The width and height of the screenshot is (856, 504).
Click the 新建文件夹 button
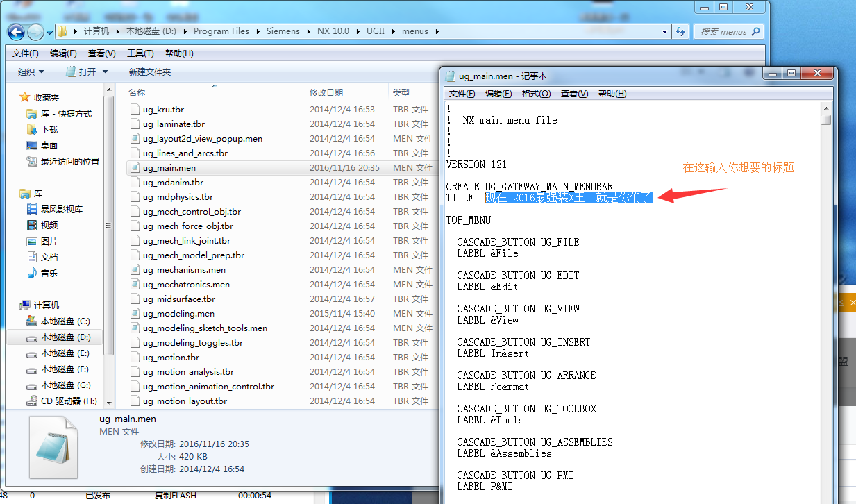click(x=149, y=72)
